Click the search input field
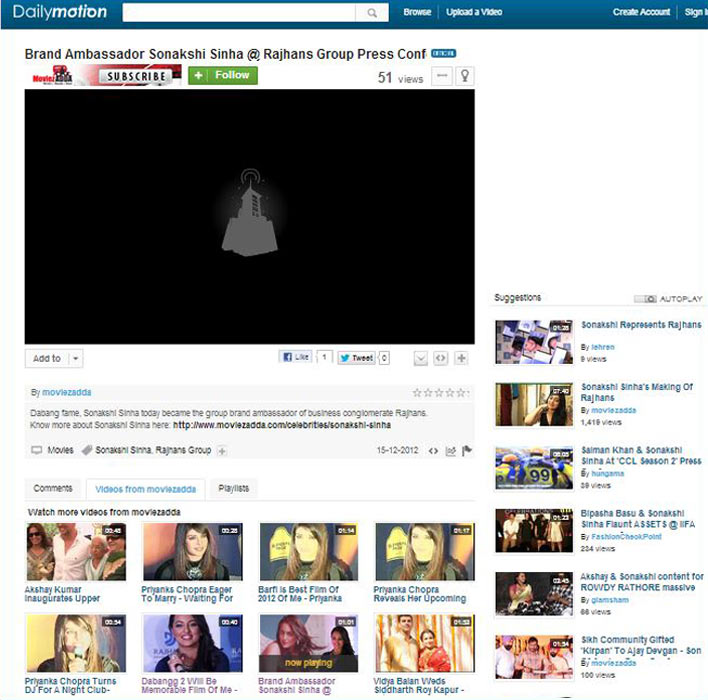Image resolution: width=708 pixels, height=700 pixels. [239, 13]
